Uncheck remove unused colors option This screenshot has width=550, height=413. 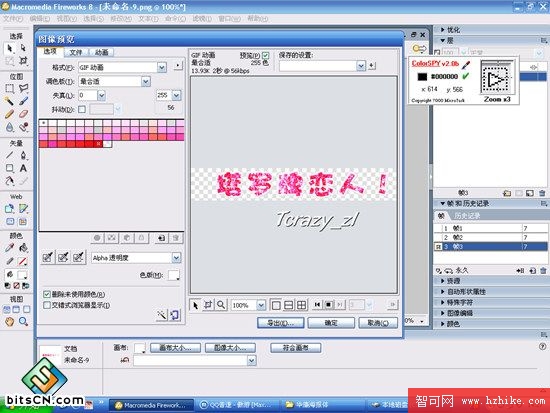pos(47,294)
